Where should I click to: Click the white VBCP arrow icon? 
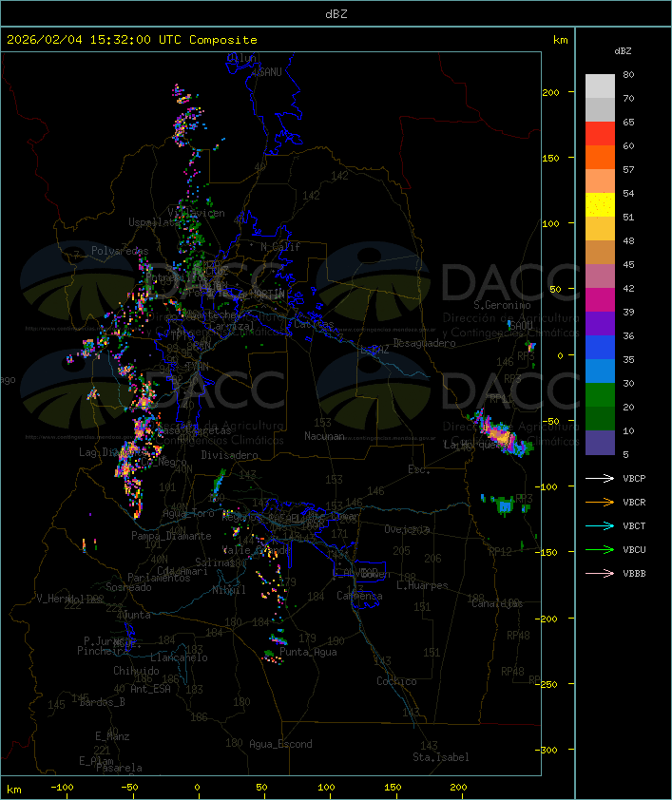click(600, 478)
